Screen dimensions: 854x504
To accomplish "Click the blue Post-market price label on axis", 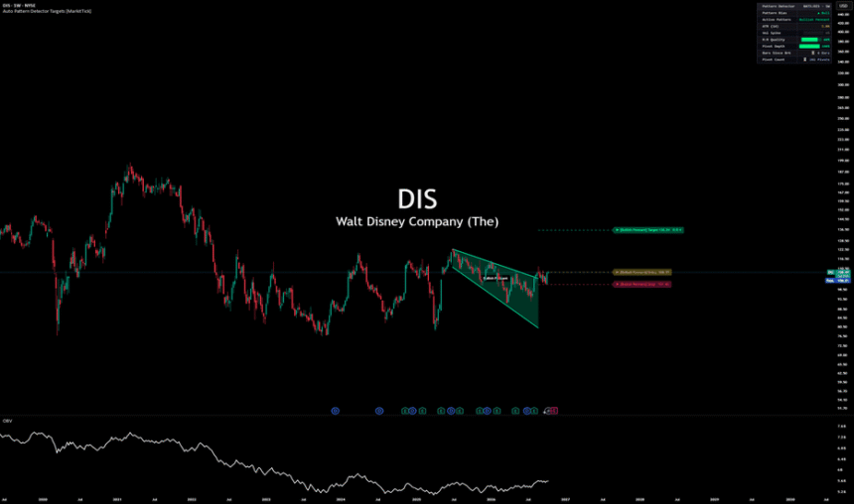I will pos(839,281).
